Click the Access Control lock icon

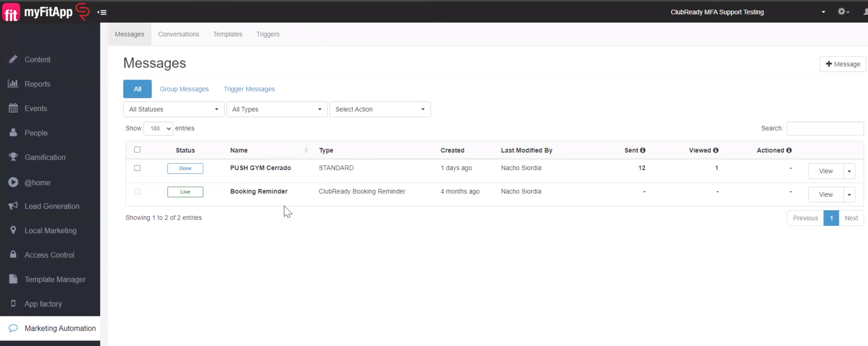(x=13, y=254)
